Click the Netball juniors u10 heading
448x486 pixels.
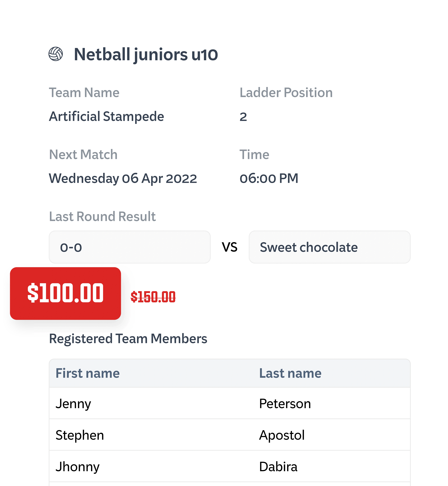point(146,55)
